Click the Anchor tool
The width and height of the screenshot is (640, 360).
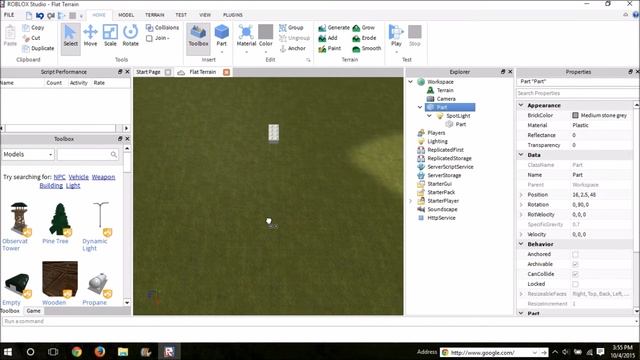click(292, 48)
